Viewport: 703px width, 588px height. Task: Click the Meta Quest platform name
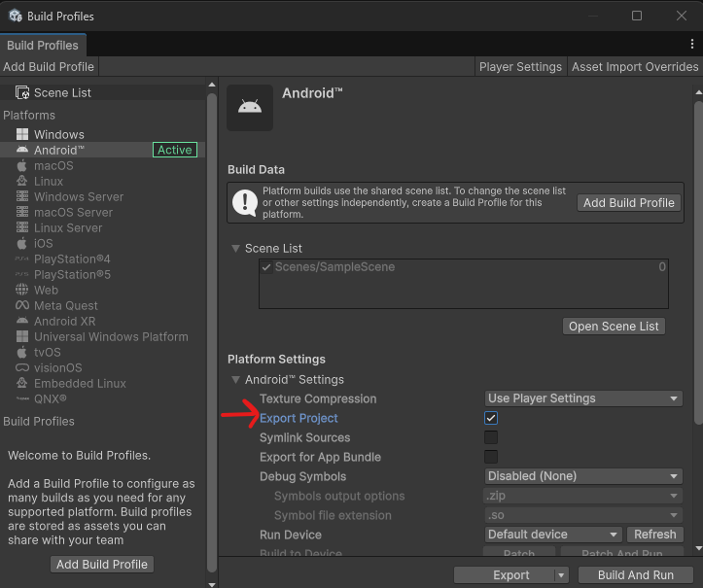tap(66, 305)
